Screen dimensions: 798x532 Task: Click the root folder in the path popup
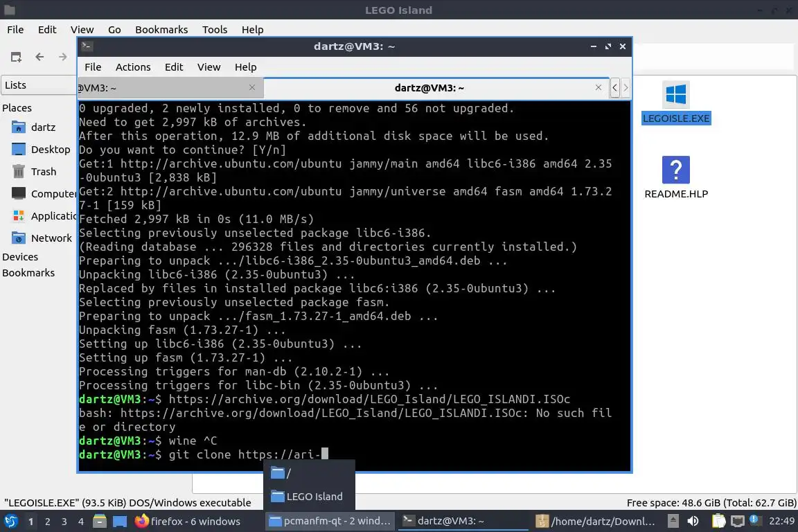309,473
